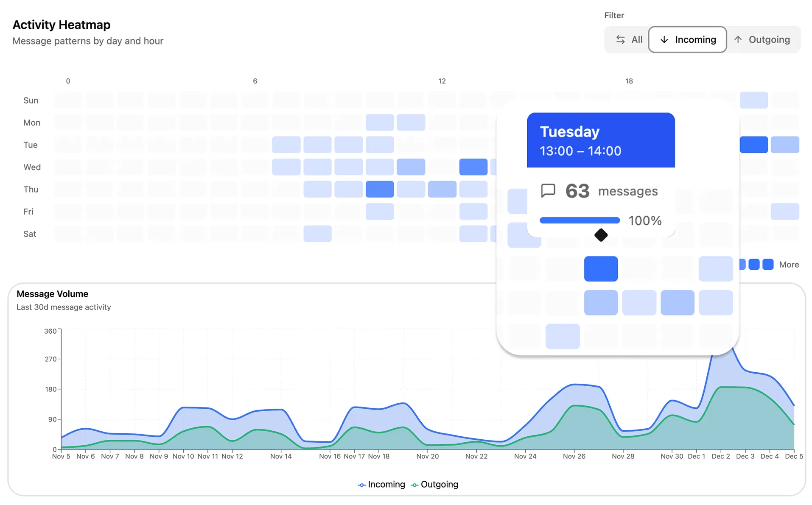The width and height of the screenshot is (812, 505).
Task: Click the Message Volume heading
Action: 52,293
